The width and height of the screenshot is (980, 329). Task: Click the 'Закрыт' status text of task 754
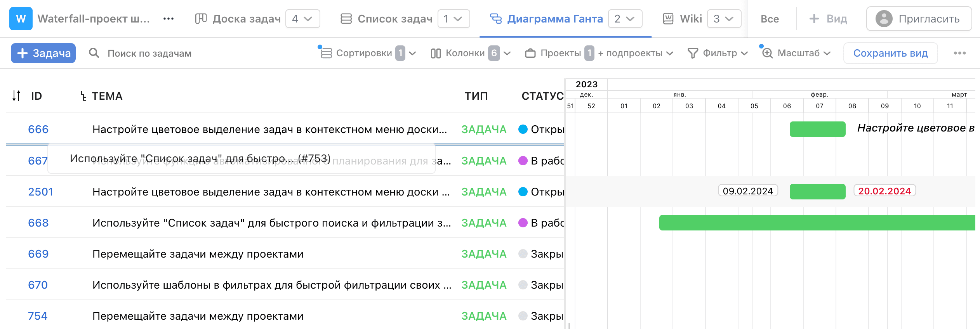click(547, 316)
